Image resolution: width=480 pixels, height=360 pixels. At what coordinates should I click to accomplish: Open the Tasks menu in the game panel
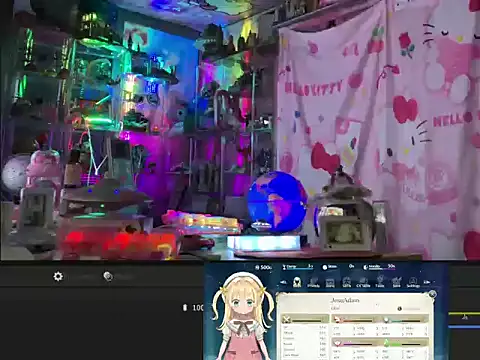pyautogui.click(x=380, y=282)
